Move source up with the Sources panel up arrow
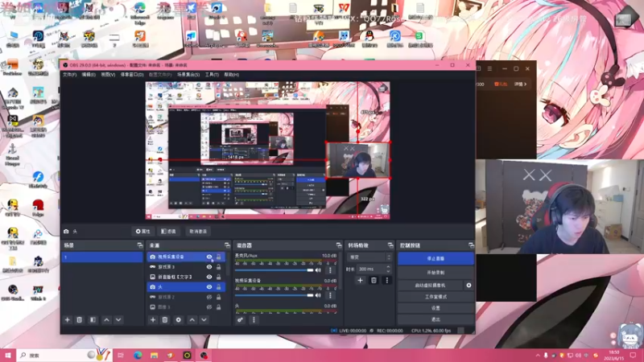644x362 pixels. tap(192, 319)
